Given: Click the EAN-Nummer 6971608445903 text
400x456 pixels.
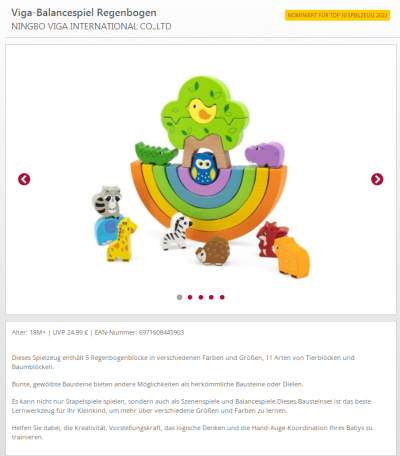Looking at the screenshot, I should [x=139, y=332].
